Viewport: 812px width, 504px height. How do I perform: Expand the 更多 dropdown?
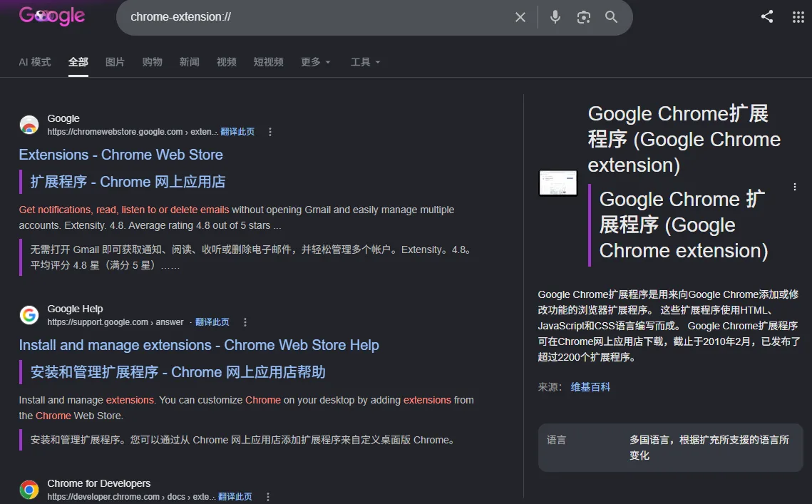315,62
